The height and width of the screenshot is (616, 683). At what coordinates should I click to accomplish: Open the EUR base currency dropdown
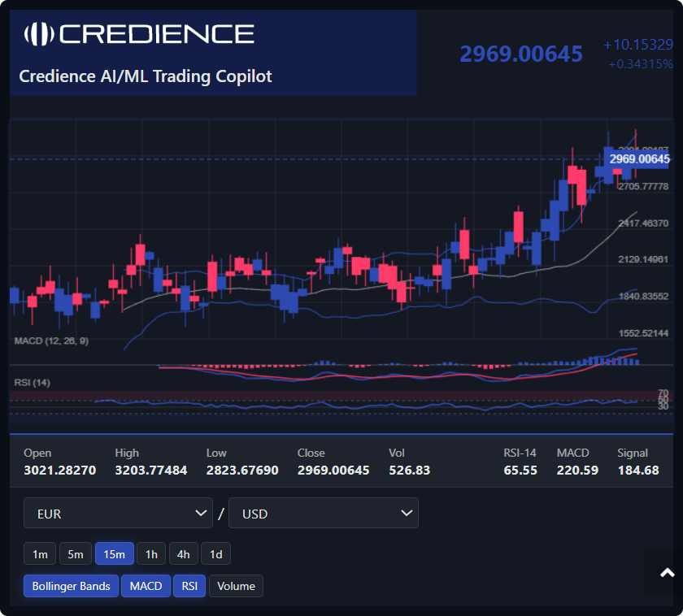(x=118, y=514)
